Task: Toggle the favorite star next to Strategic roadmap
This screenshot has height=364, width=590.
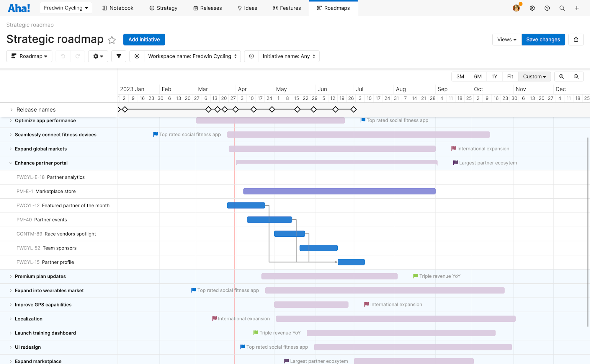Action: coord(112,40)
